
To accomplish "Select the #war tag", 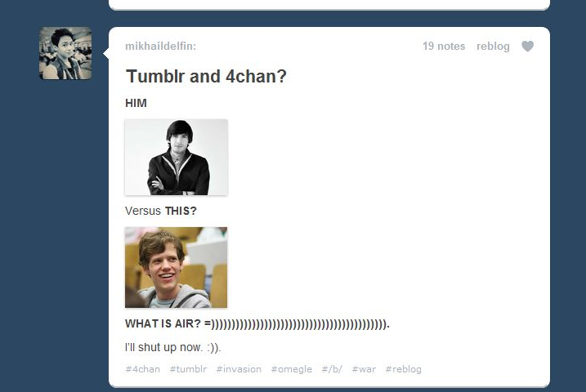I will (364, 369).
